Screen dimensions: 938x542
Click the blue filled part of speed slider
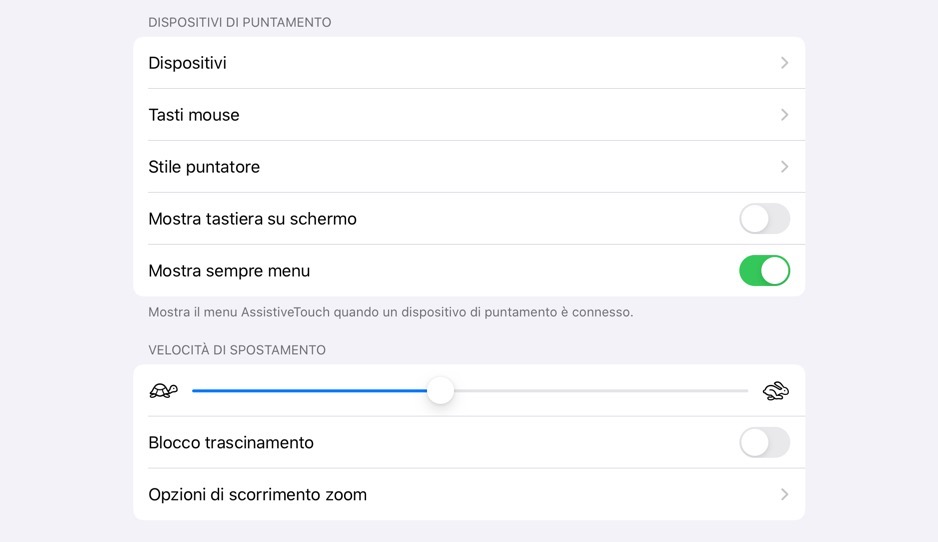310,391
